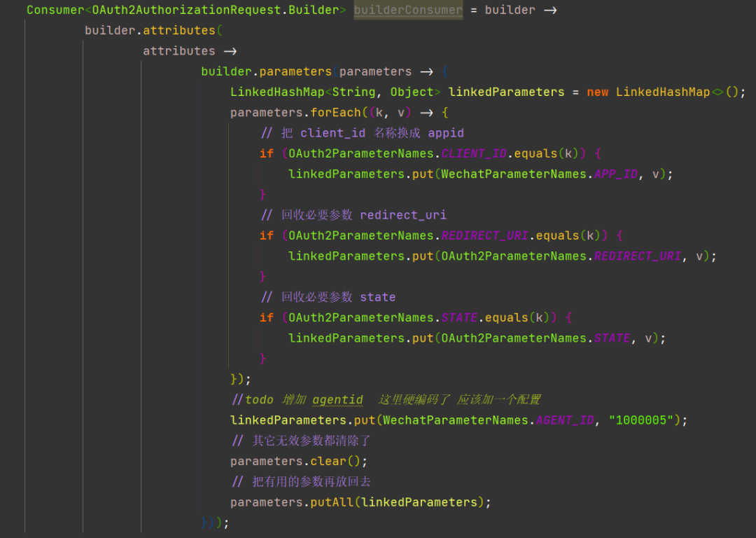Click the //todo agentid comment

(x=386, y=399)
